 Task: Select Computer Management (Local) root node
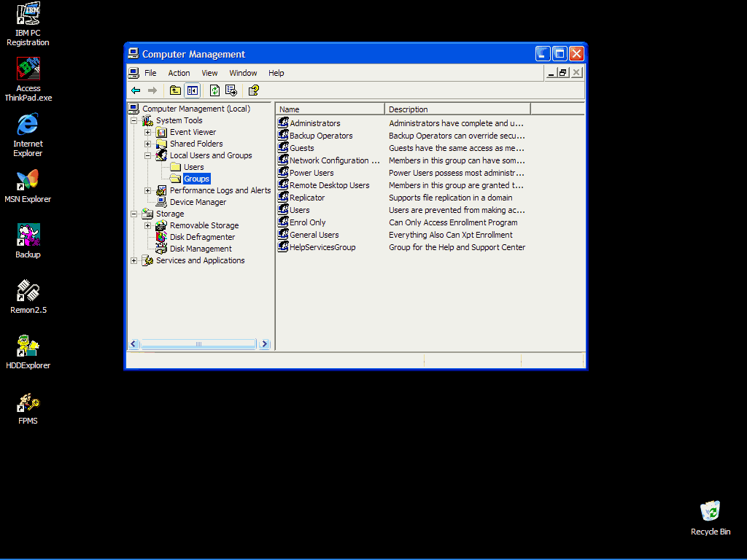coord(196,109)
